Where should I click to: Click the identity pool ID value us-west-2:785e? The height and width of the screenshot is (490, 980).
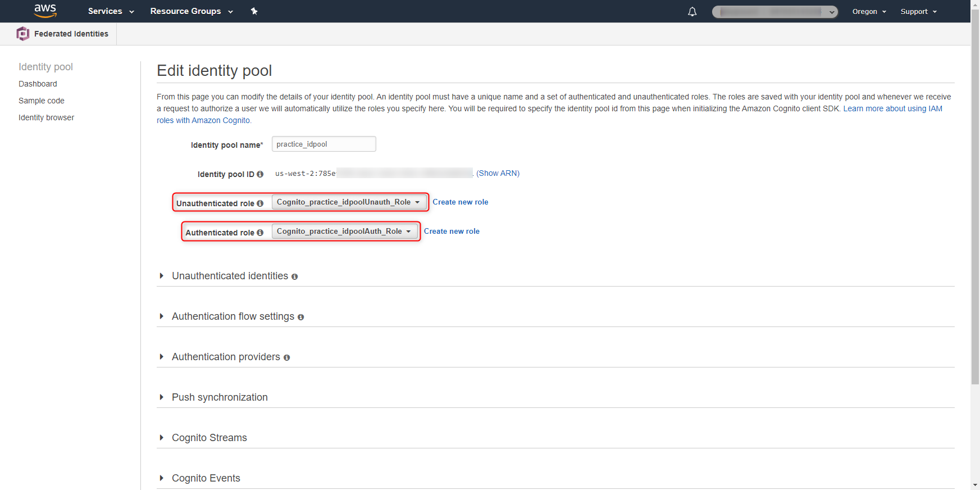pos(306,174)
